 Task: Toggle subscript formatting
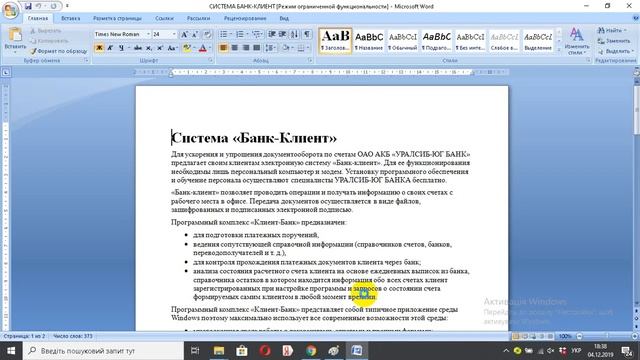click(149, 48)
